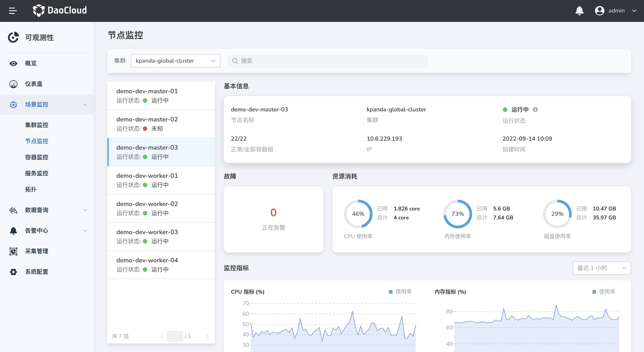Open 系统配置 menu item

47,272
